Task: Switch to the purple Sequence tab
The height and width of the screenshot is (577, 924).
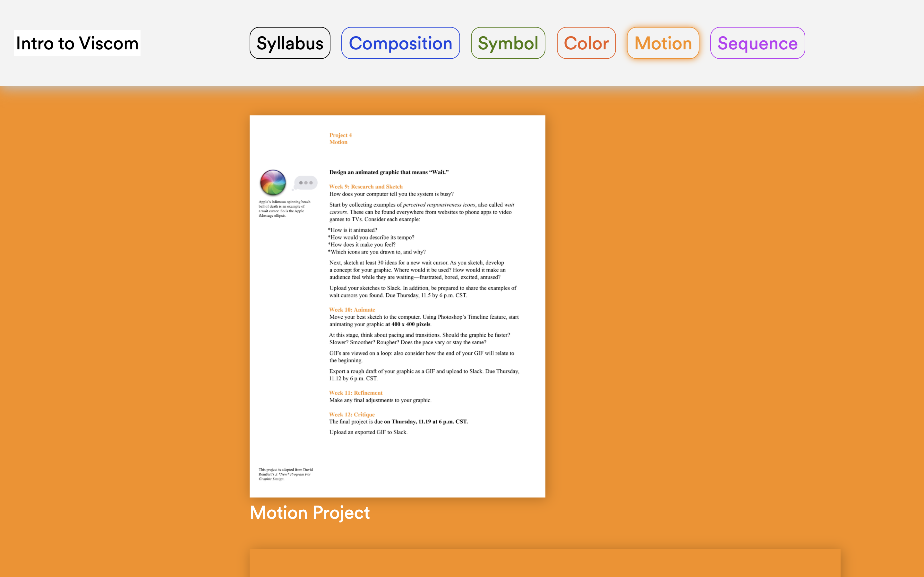Action: click(x=757, y=43)
